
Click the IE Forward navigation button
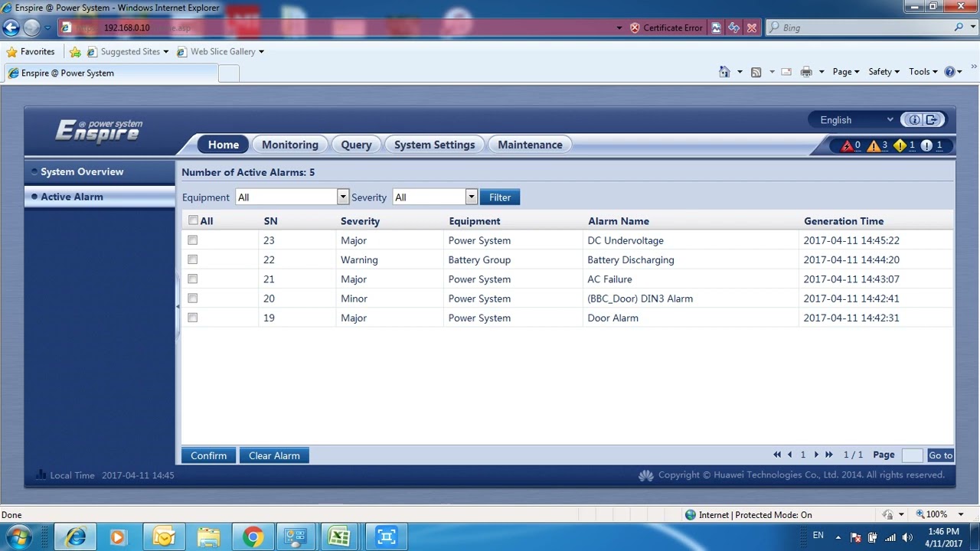click(x=31, y=28)
